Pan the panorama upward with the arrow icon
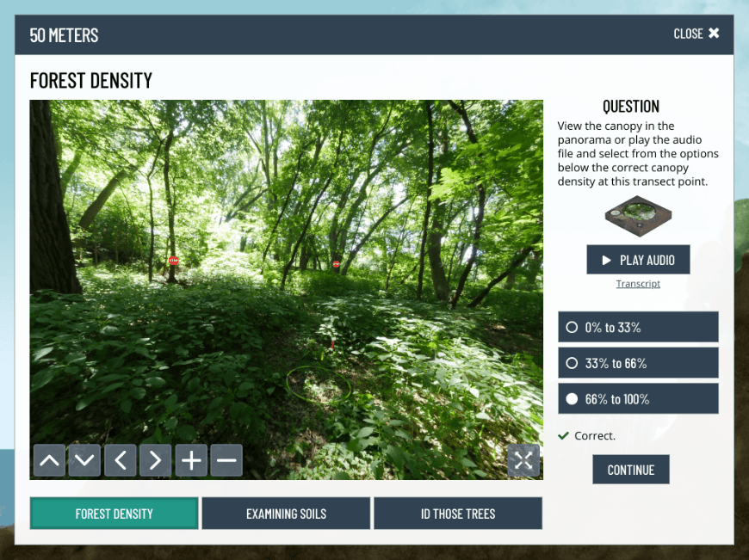 pos(49,460)
